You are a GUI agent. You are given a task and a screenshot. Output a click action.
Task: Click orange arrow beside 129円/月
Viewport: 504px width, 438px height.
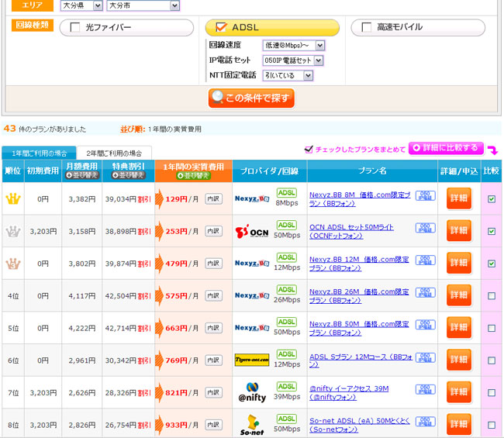pos(159,199)
